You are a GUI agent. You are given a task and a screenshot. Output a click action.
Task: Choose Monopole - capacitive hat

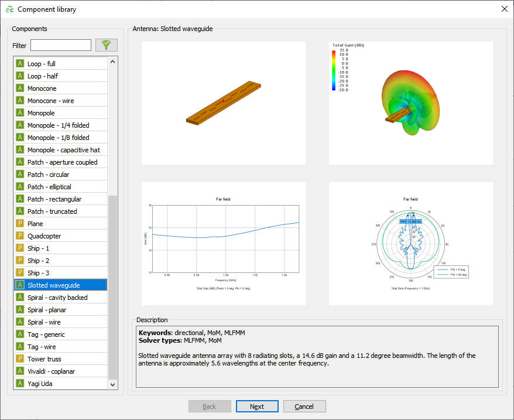click(x=63, y=150)
